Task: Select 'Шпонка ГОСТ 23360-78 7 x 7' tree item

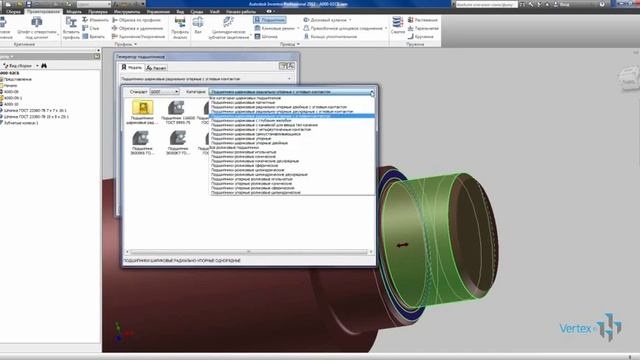Action: pyautogui.click(x=34, y=110)
